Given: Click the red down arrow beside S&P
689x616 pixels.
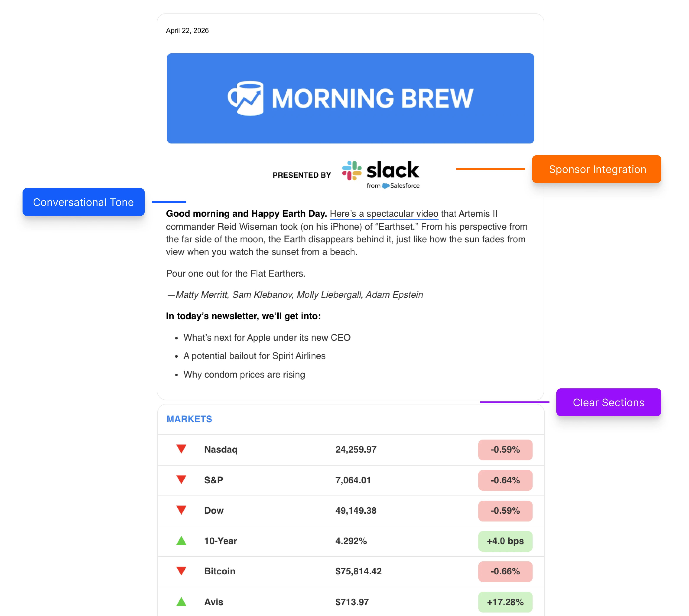Looking at the screenshot, I should click(181, 480).
